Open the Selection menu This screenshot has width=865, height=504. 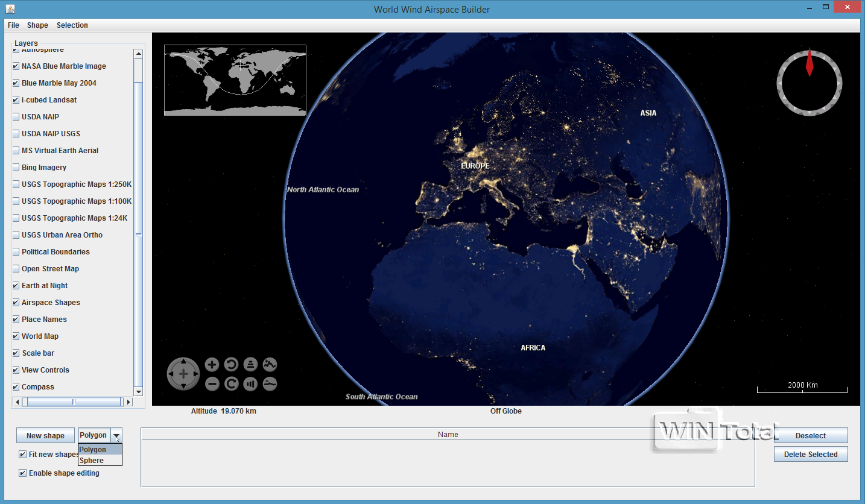(x=72, y=25)
